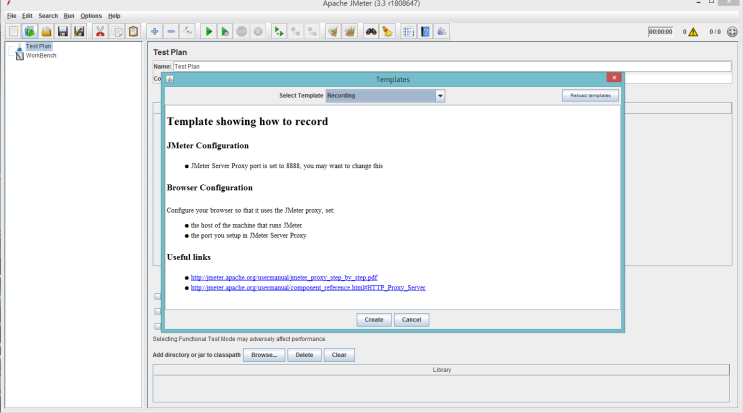Click the 'Useful links' heading text

point(189,257)
